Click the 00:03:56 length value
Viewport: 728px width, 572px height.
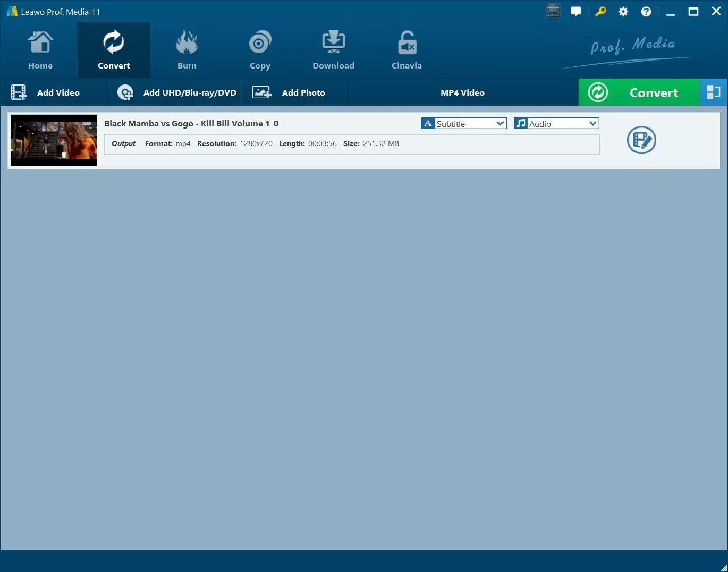click(323, 143)
